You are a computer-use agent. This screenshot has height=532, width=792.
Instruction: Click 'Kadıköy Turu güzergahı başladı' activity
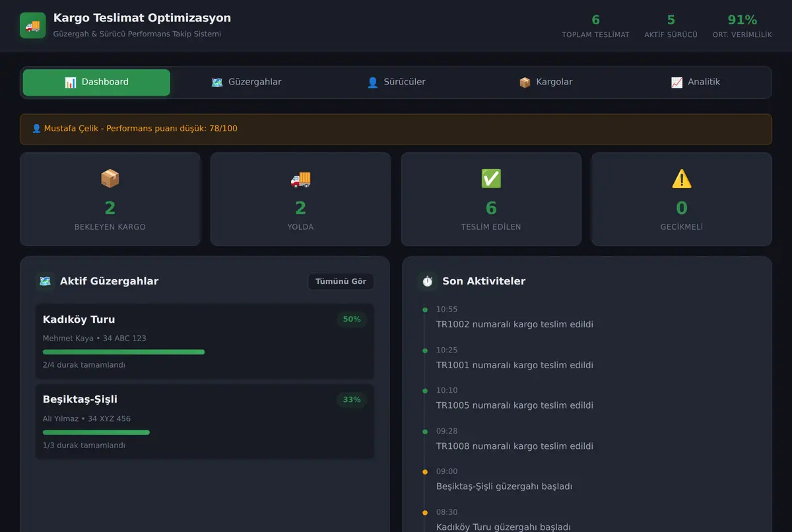click(x=504, y=527)
